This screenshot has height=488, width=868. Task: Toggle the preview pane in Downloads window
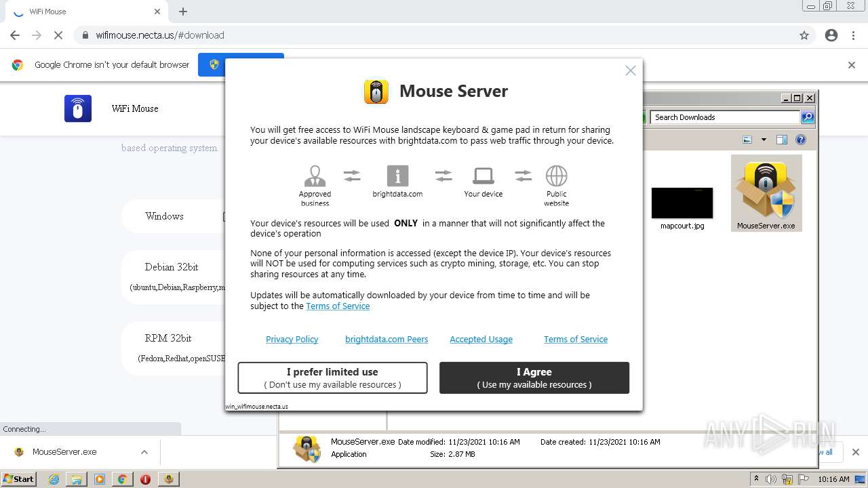[x=782, y=140]
